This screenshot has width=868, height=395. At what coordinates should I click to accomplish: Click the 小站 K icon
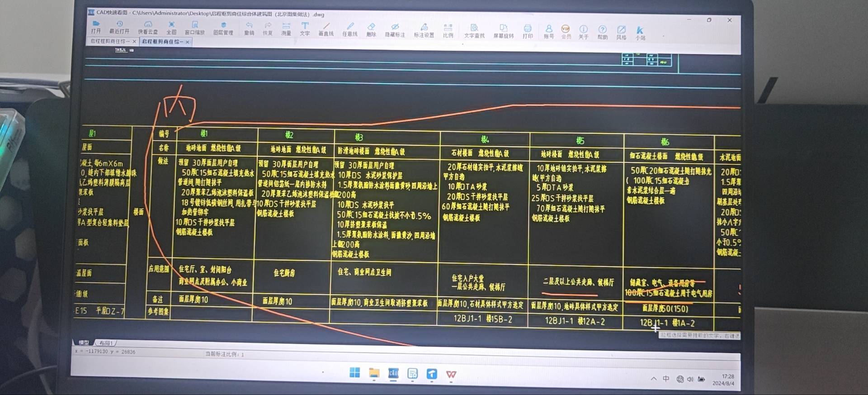[x=640, y=33]
